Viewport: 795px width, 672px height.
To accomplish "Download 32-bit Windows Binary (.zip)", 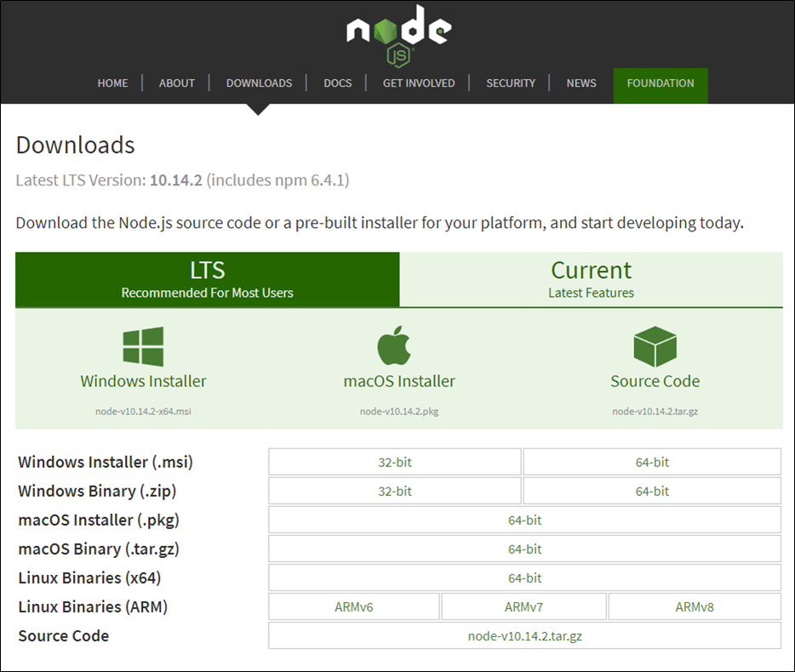I will point(394,491).
